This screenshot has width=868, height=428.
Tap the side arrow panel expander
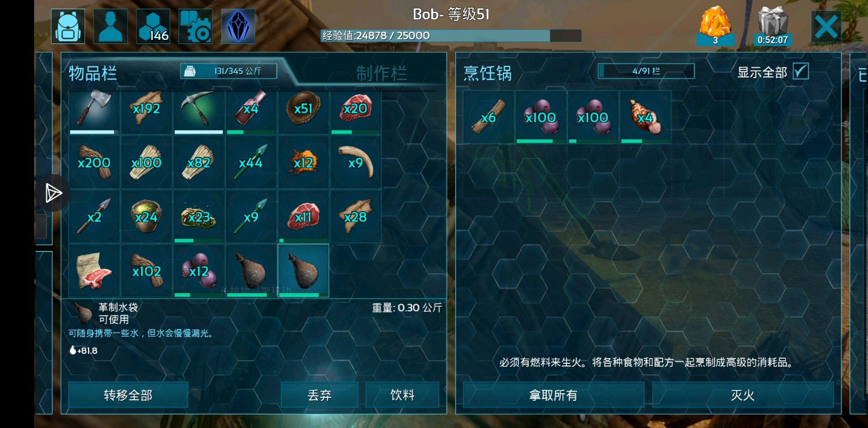point(53,193)
